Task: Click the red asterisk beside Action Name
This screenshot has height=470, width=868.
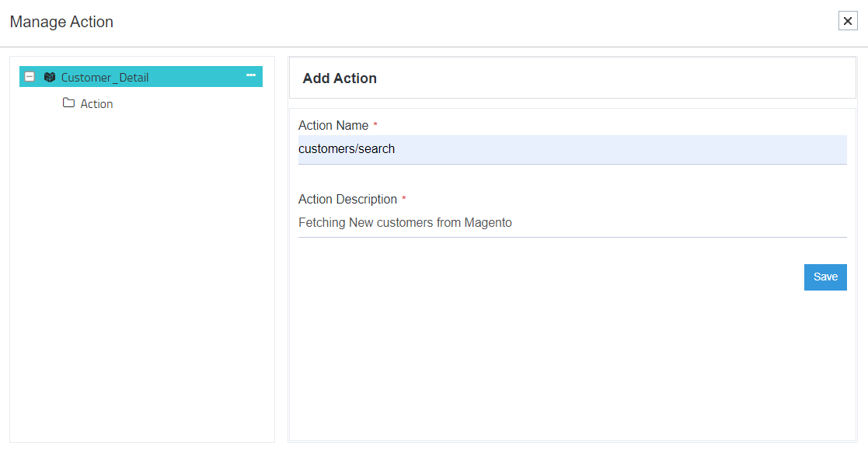Action: (x=375, y=126)
